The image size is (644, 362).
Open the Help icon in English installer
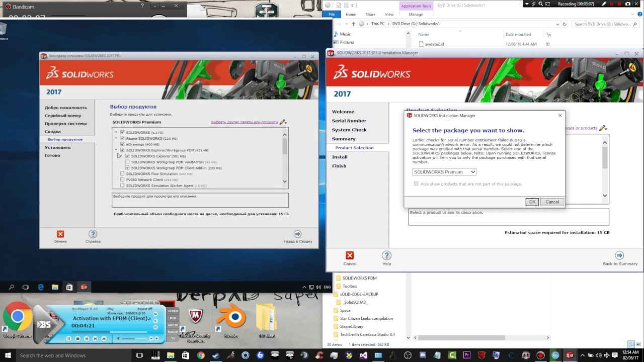coord(386,255)
